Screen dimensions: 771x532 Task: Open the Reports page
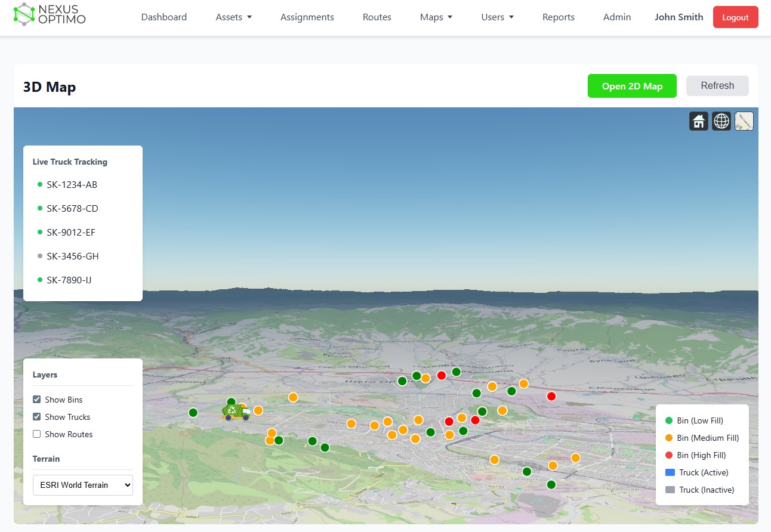(559, 17)
